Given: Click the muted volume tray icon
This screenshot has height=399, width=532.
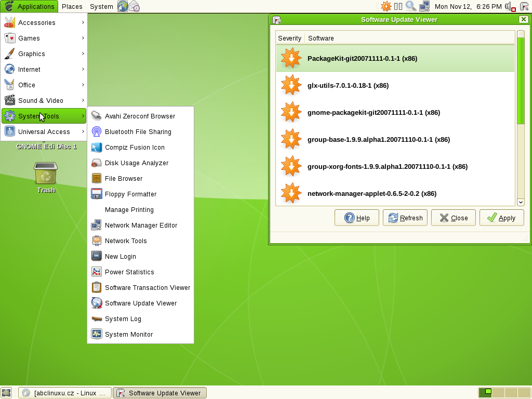Looking at the screenshot, I should click(x=510, y=6).
